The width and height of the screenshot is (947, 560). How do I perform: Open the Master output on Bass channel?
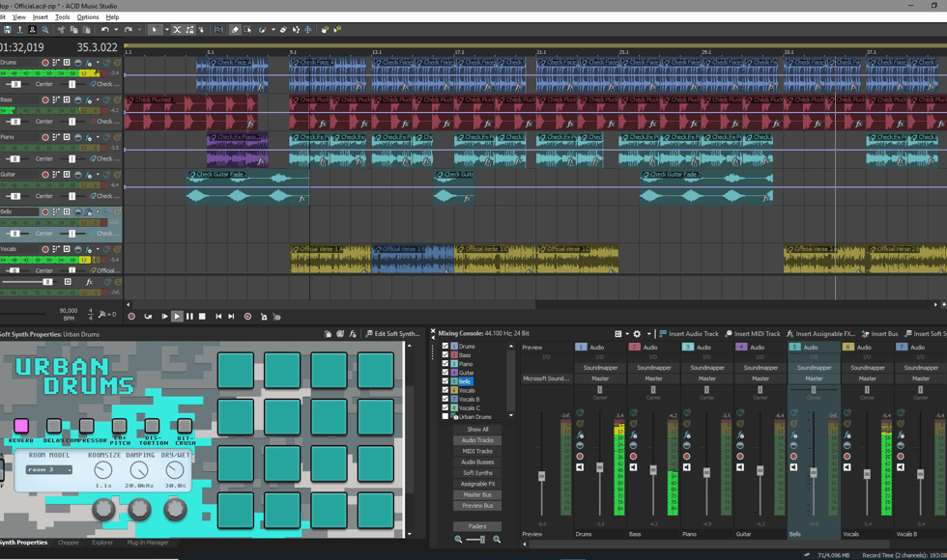click(x=653, y=378)
